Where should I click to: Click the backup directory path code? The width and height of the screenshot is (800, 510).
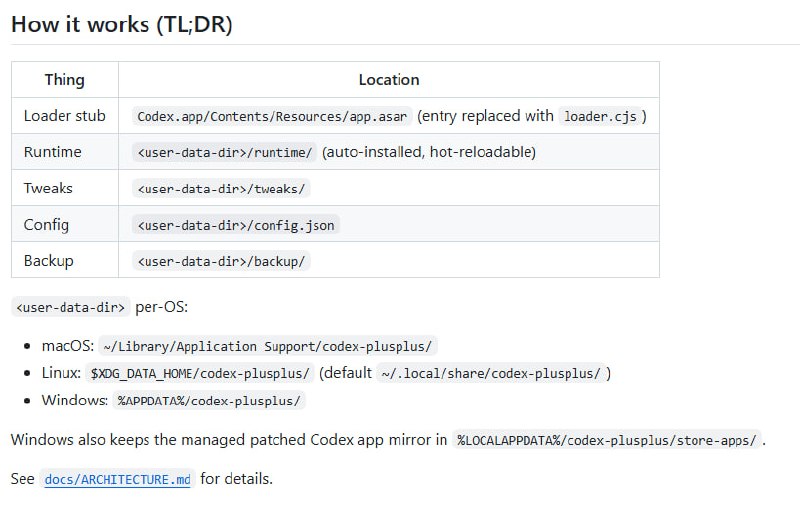[221, 261]
